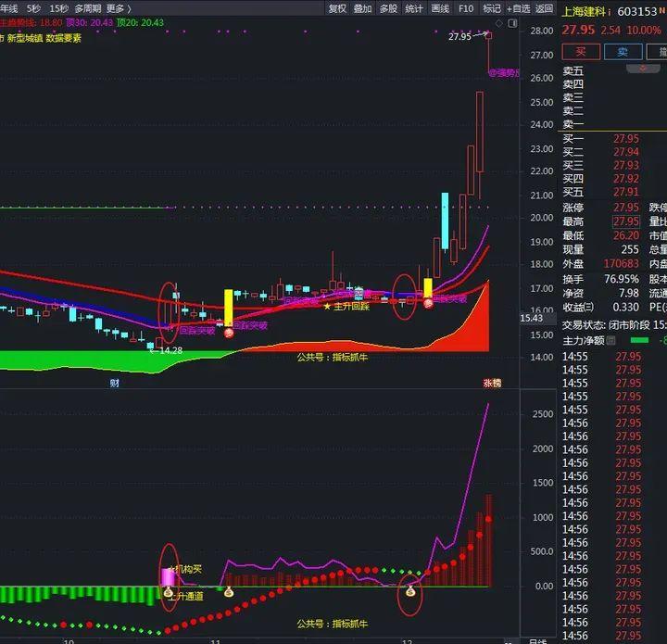Click the 27.95 high price label on chart
The image size is (667, 644).
point(459,36)
